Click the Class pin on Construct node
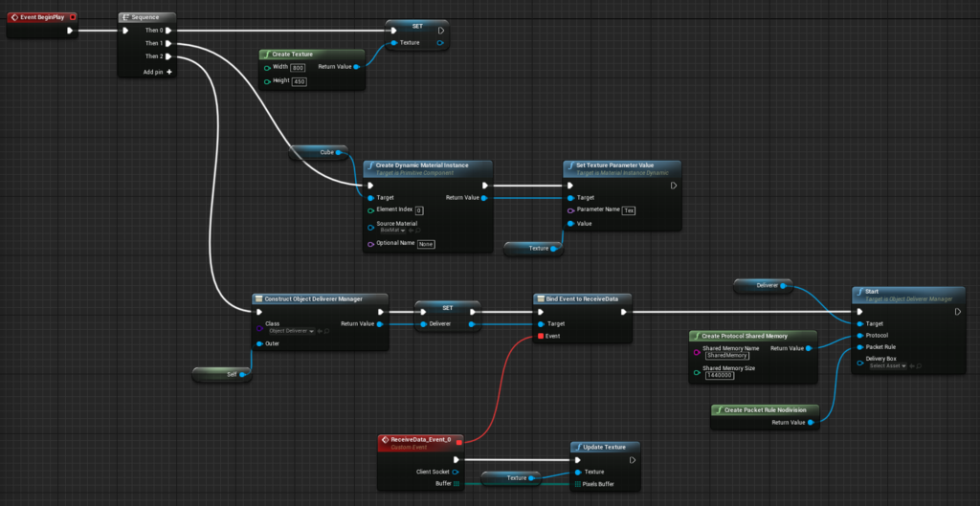 [x=259, y=327]
